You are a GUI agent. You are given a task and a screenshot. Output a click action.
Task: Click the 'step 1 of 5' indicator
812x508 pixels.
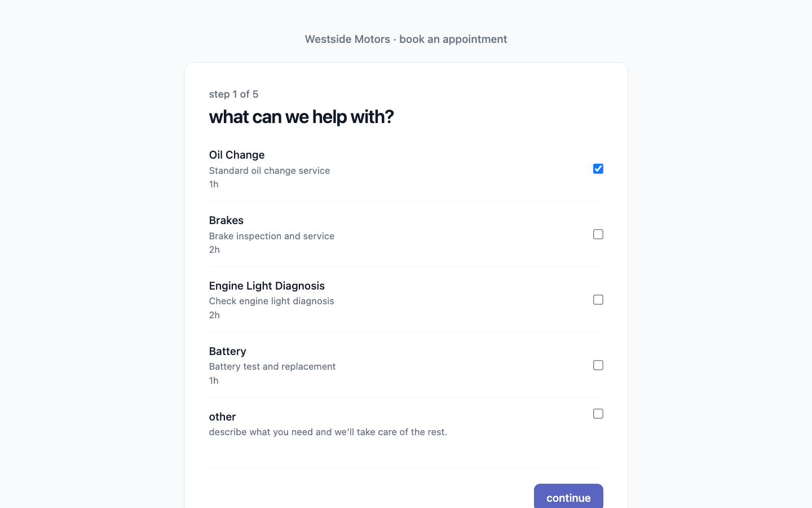pyautogui.click(x=233, y=94)
